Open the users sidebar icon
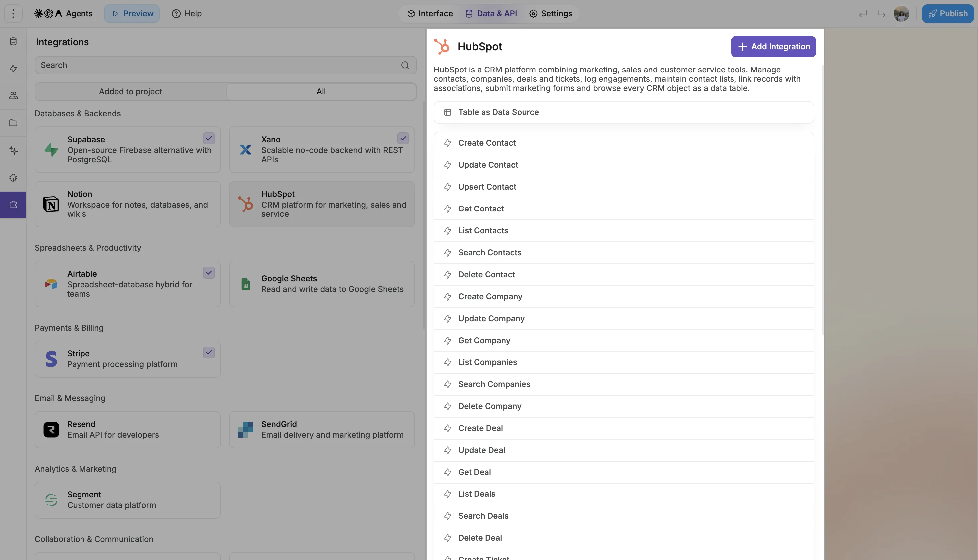 pos(13,96)
